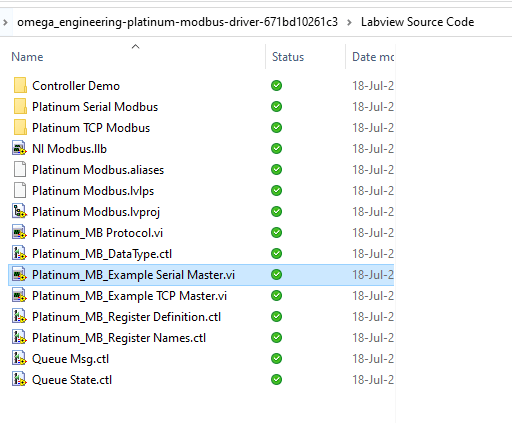Navigate to omega_engineering-platinum-modbus-driver breadcrumb
Viewport: 512px width, 423px height.
[177, 22]
